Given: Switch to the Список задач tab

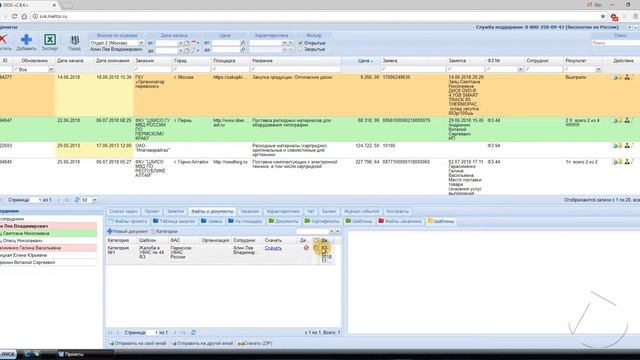Looking at the screenshot, I should (x=123, y=211).
